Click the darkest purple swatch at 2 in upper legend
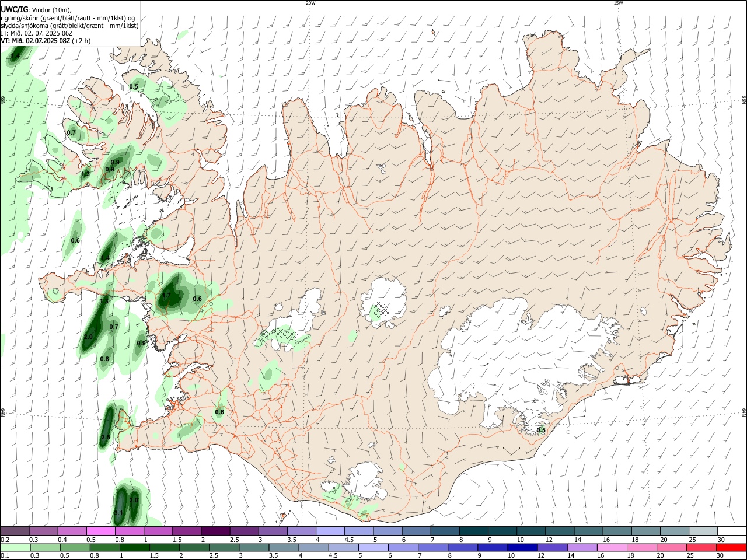747x560 pixels. coord(215,531)
